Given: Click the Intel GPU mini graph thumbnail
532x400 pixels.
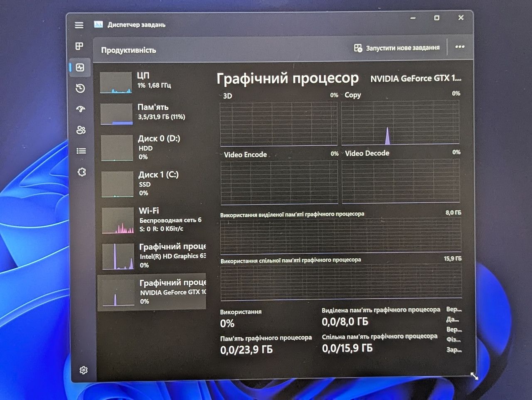Looking at the screenshot, I should (x=118, y=257).
